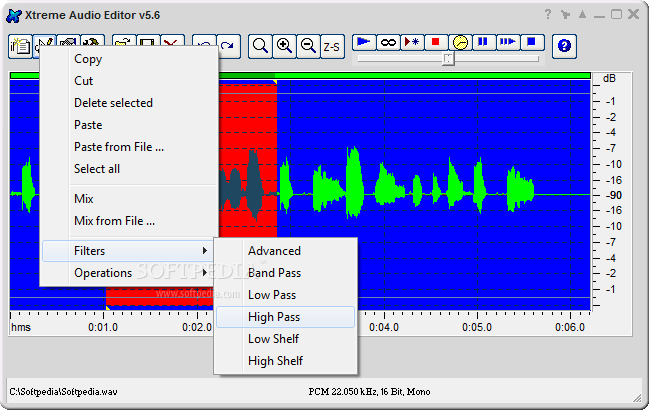Click the title bar question mark icon
Image resolution: width=649 pixels, height=410 pixels.
point(548,14)
